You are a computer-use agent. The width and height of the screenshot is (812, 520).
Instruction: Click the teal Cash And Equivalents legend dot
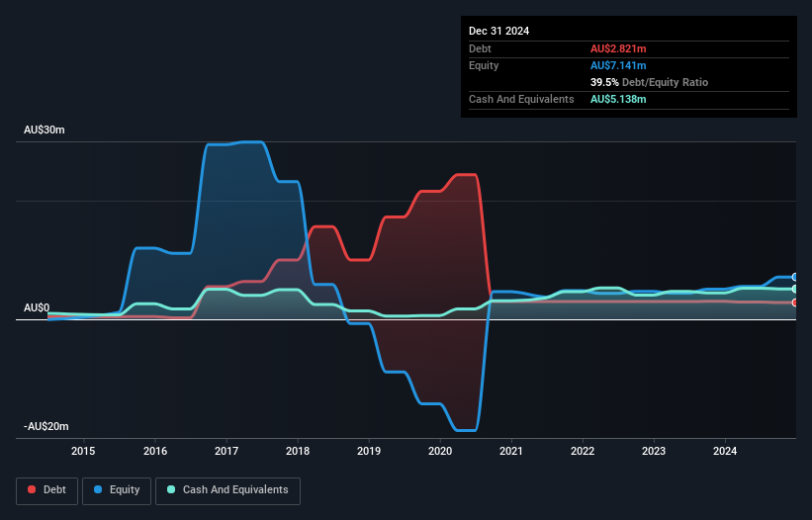(x=171, y=489)
